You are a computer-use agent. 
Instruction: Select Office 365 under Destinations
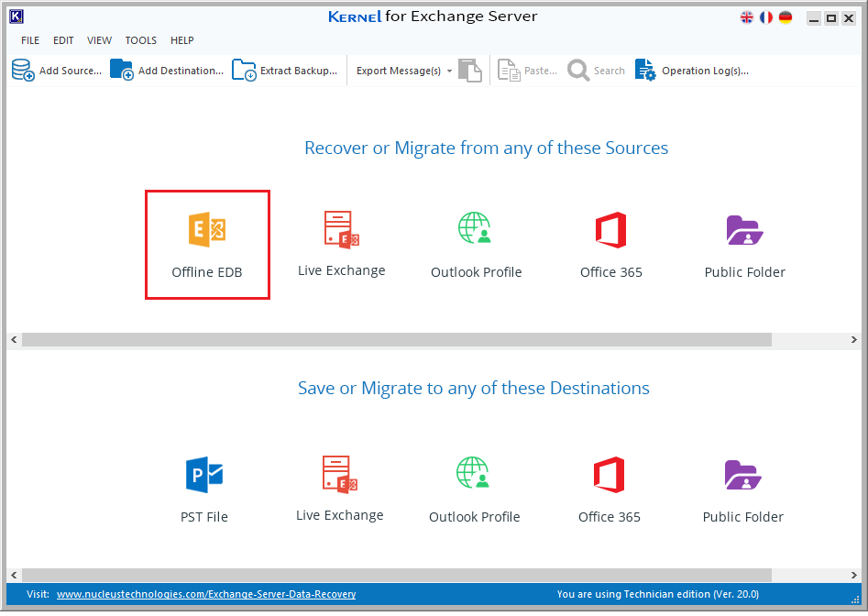coord(610,489)
